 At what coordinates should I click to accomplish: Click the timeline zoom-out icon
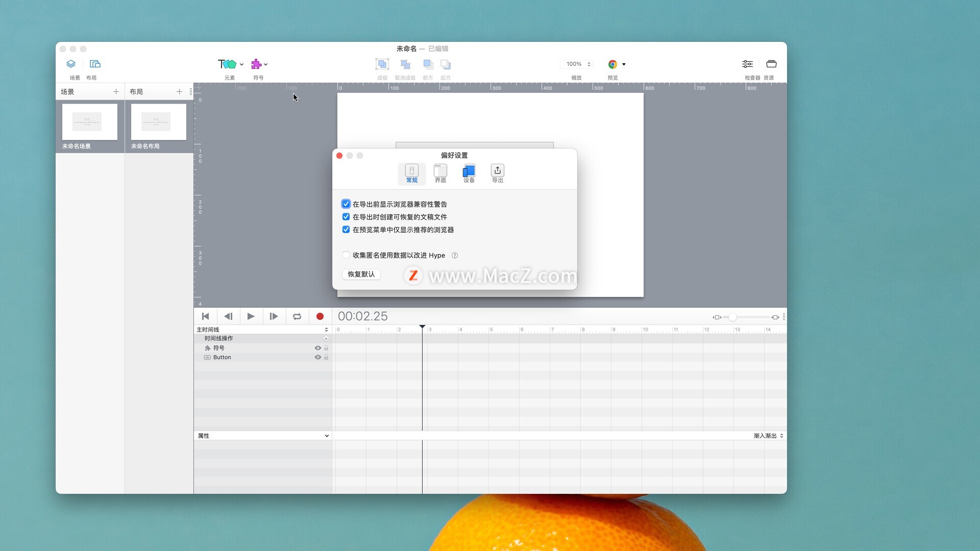tap(717, 317)
